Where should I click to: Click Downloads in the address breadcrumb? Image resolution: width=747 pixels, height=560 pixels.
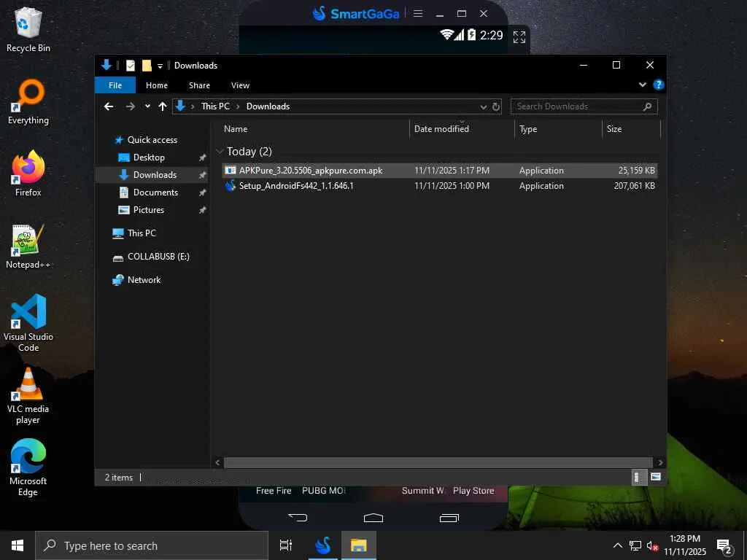268,106
